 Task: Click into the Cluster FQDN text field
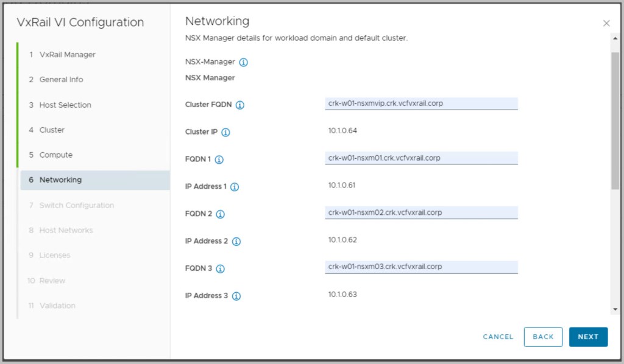click(421, 103)
